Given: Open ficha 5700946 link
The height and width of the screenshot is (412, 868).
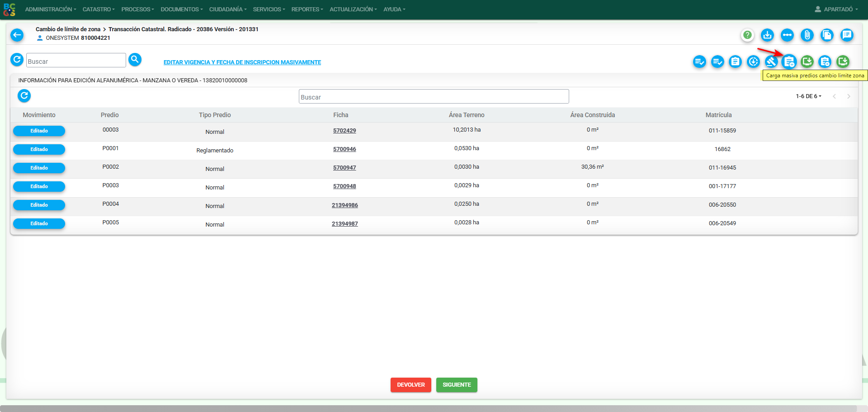Looking at the screenshot, I should [x=344, y=149].
